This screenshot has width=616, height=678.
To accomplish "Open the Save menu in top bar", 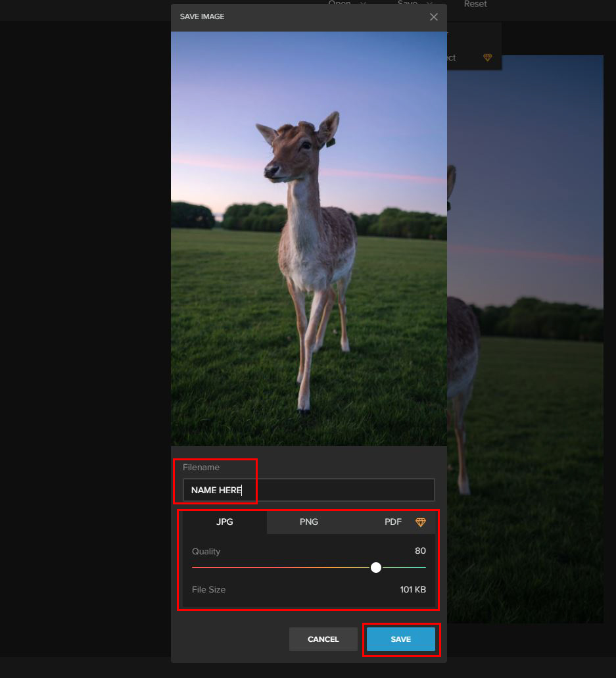I will click(407, 4).
